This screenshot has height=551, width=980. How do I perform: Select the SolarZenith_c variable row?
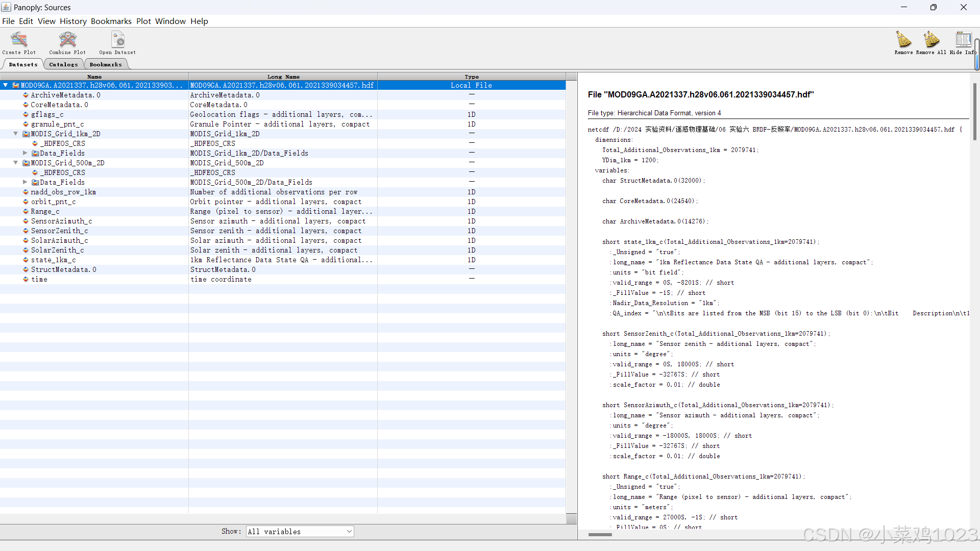coord(57,251)
